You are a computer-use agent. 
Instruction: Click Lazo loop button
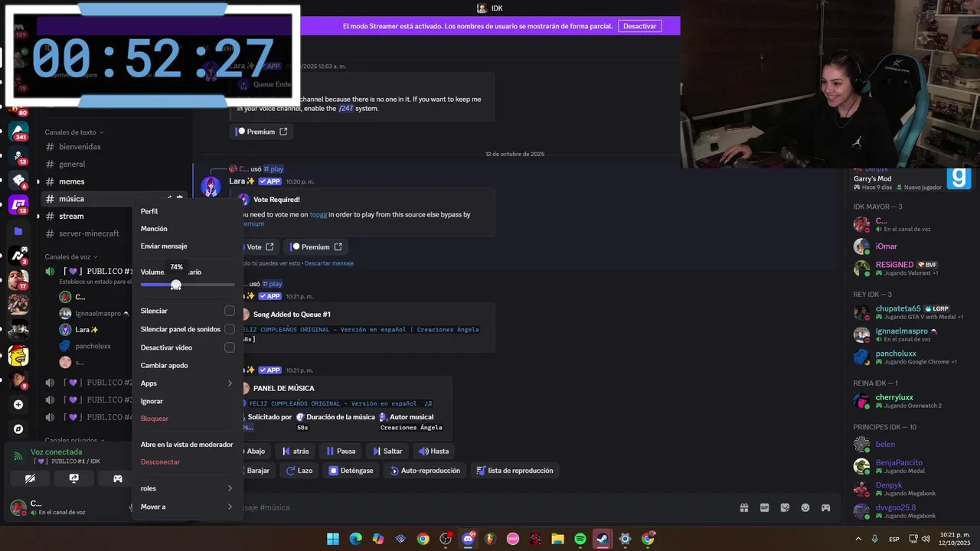coord(299,471)
